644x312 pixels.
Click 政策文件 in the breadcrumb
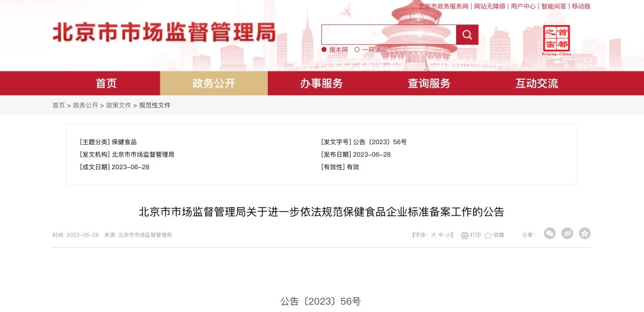[x=118, y=105]
